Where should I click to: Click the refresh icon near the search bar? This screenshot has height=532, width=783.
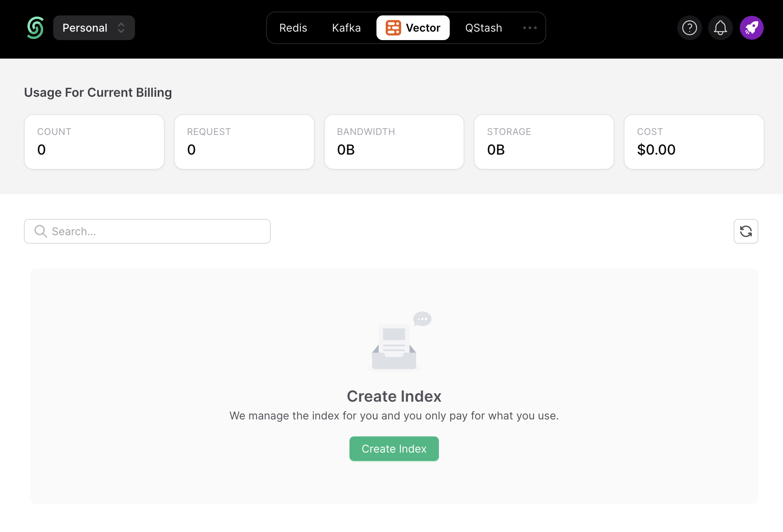pos(746,231)
